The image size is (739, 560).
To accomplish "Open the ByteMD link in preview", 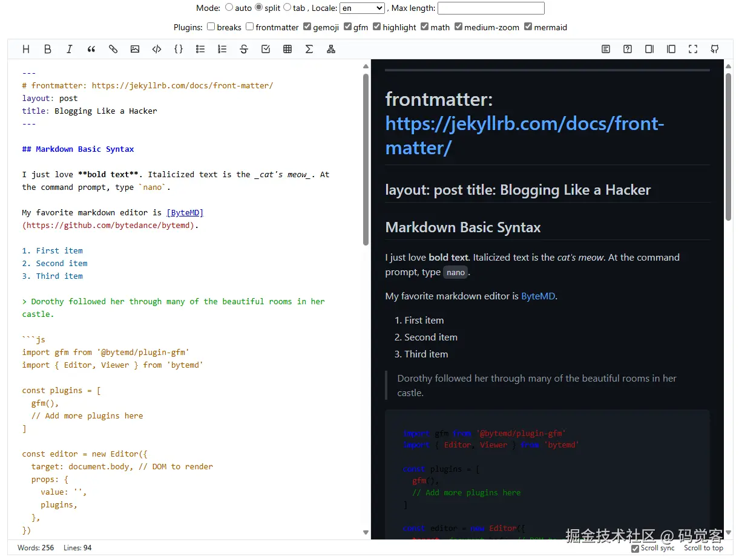I will click(538, 296).
